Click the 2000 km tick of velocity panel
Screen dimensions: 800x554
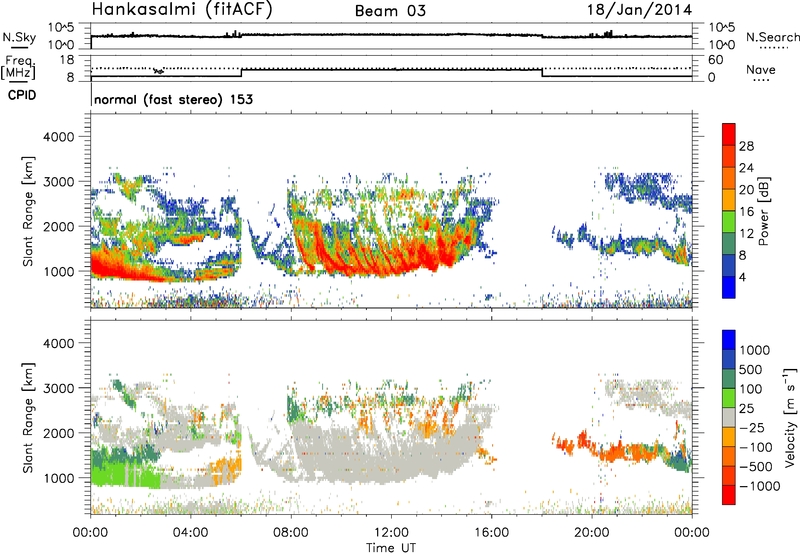(59, 433)
